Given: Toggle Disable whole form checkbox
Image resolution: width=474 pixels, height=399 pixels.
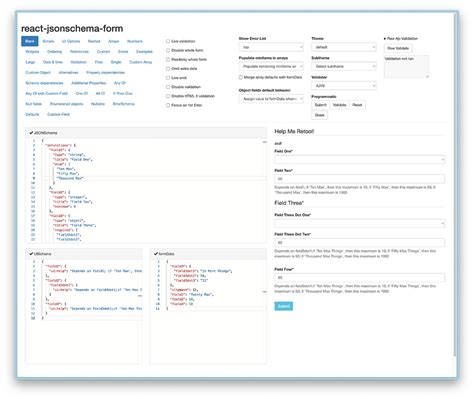Looking at the screenshot, I should (x=168, y=50).
